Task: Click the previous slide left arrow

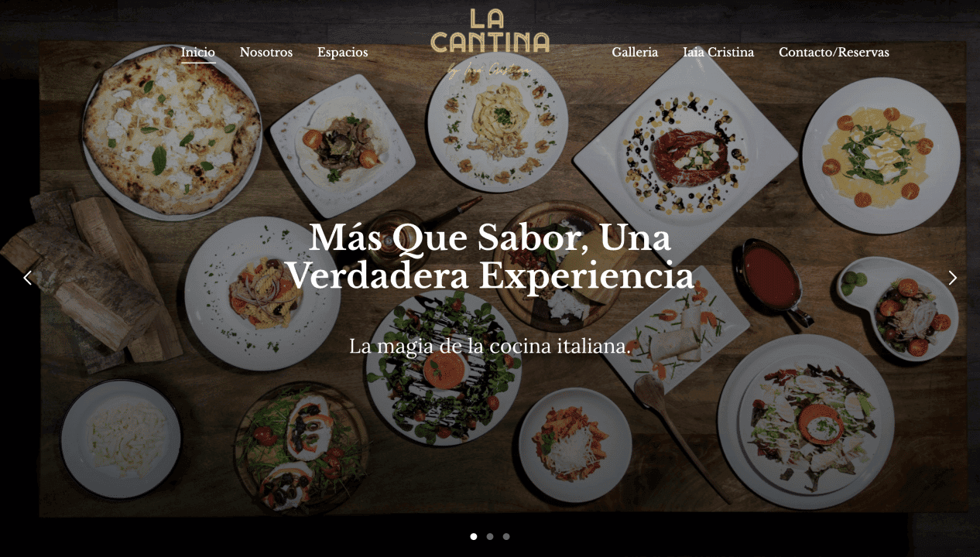Action: pos(28,278)
